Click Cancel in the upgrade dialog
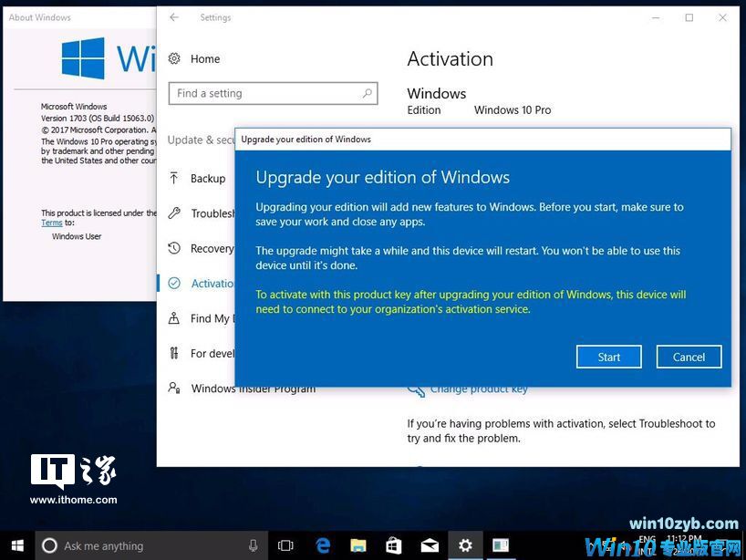The width and height of the screenshot is (746, 560). (689, 357)
